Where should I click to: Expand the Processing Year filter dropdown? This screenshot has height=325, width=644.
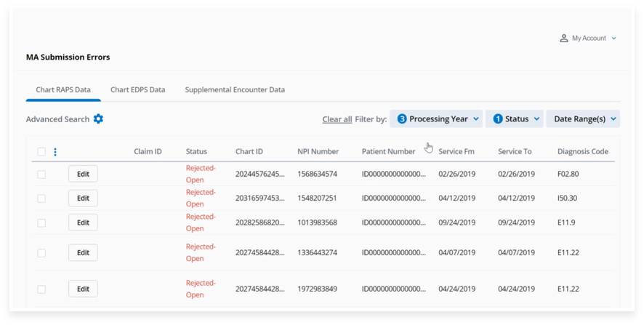pyautogui.click(x=476, y=119)
